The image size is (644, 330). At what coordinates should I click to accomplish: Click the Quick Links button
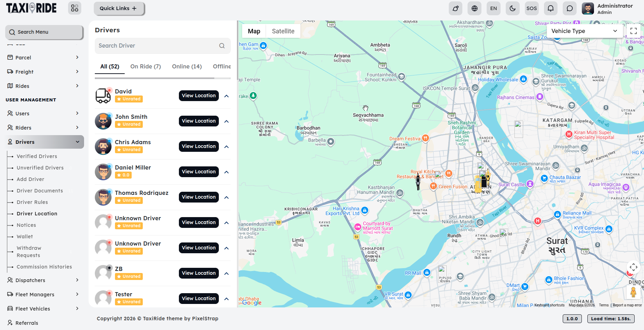(x=119, y=8)
